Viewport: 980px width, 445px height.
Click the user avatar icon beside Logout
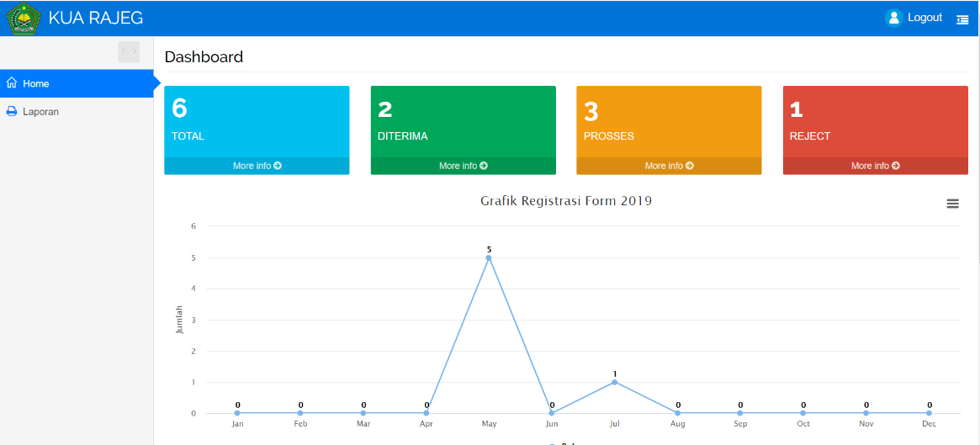893,19
